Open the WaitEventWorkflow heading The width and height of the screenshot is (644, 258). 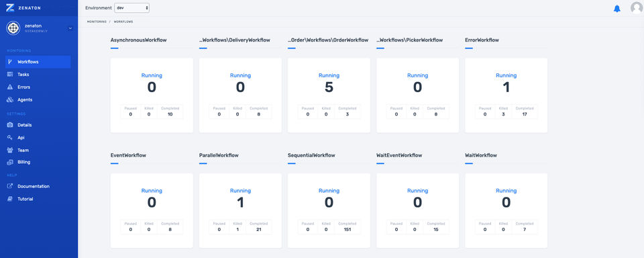(x=399, y=156)
